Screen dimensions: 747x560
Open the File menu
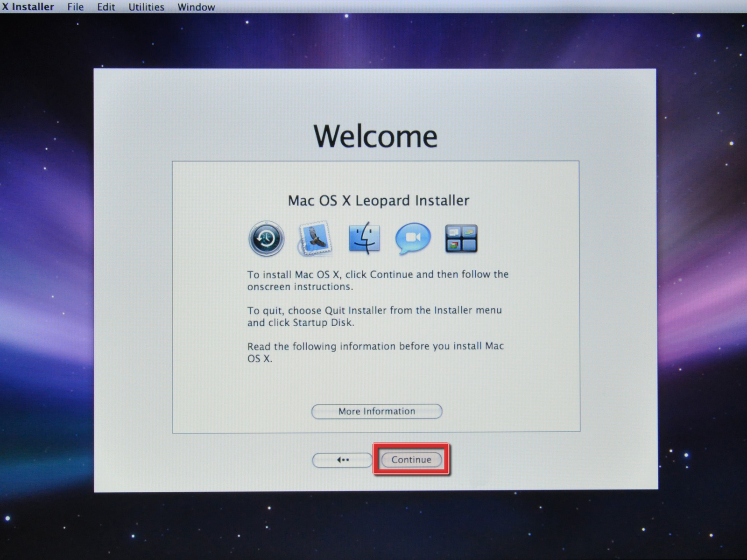[76, 7]
